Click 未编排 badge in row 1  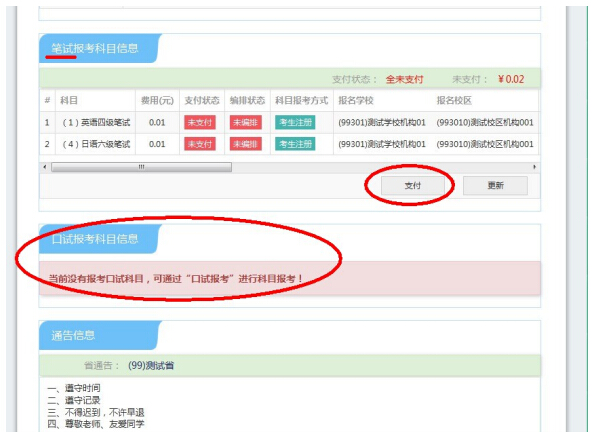[245, 123]
